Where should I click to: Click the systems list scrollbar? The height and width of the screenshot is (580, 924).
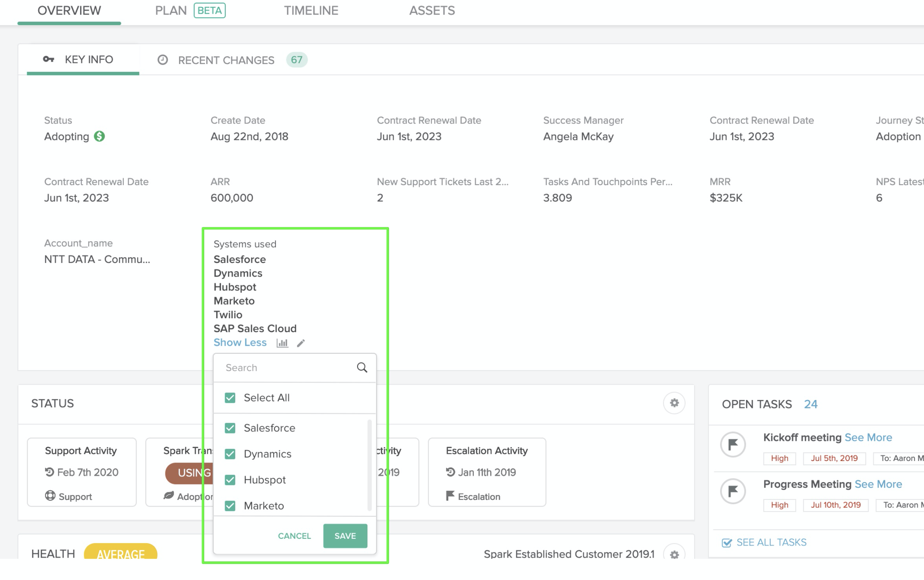(x=369, y=465)
